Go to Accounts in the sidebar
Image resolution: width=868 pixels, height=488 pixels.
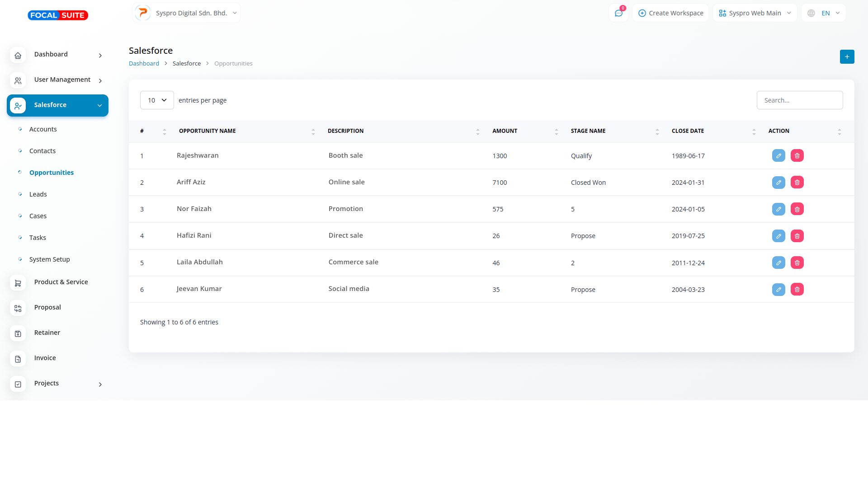pyautogui.click(x=43, y=129)
